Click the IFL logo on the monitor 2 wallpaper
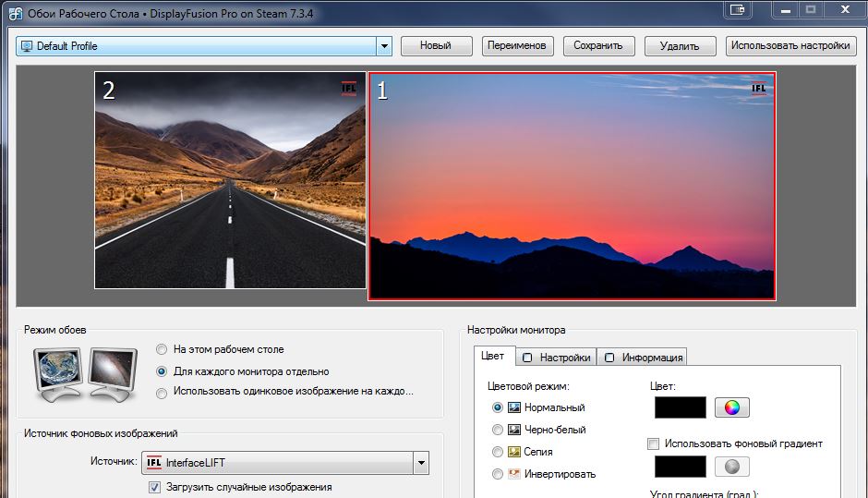 [349, 88]
